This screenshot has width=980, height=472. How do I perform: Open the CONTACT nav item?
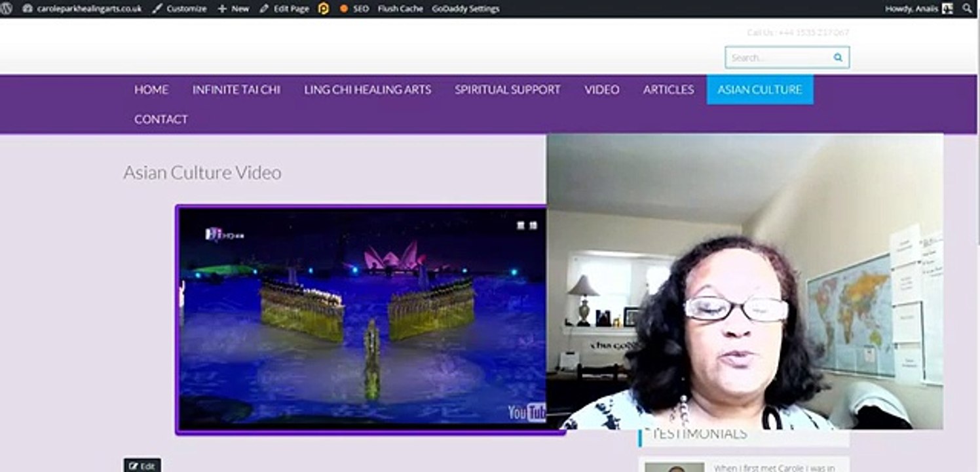[x=161, y=119]
